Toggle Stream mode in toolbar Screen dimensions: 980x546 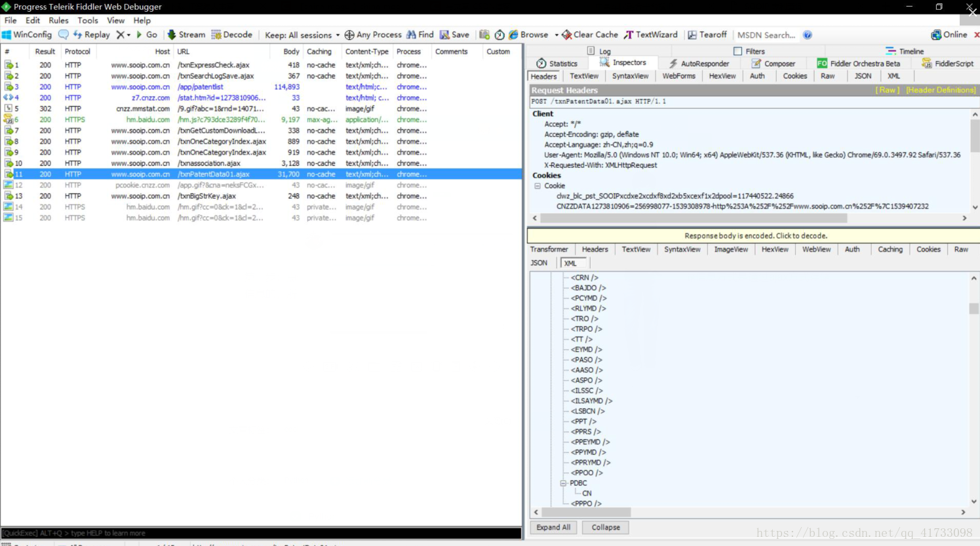tap(186, 35)
